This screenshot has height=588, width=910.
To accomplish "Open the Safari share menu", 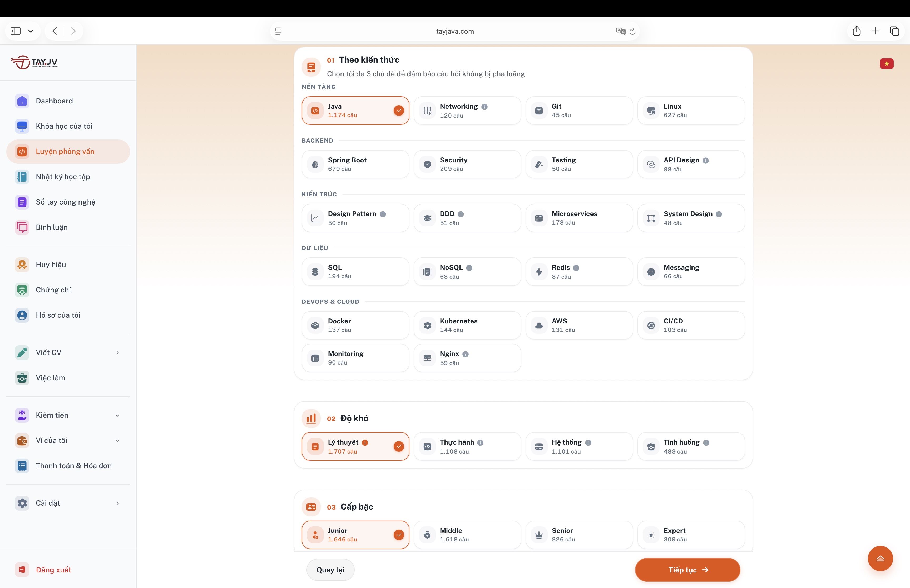I will 857,31.
